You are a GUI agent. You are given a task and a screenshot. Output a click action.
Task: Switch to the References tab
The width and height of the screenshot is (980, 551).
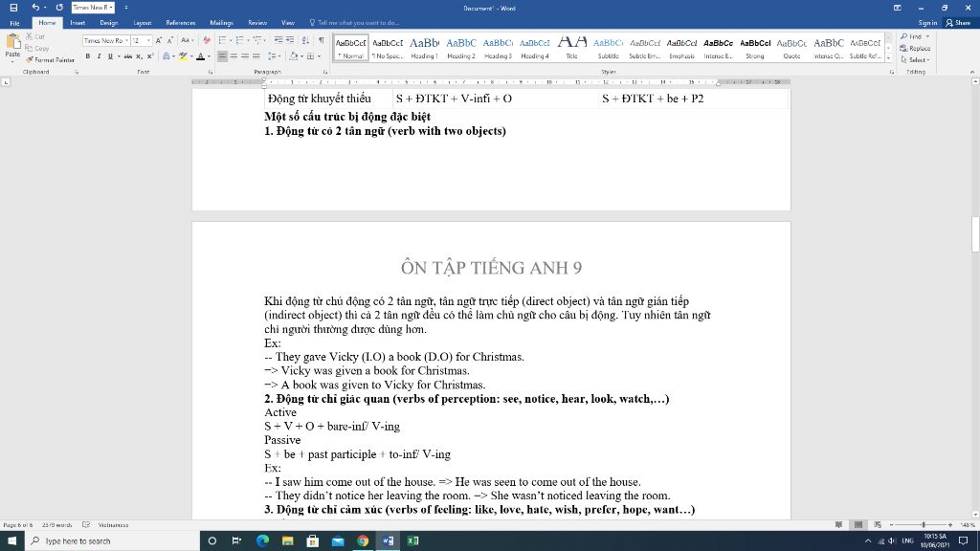[x=181, y=23]
